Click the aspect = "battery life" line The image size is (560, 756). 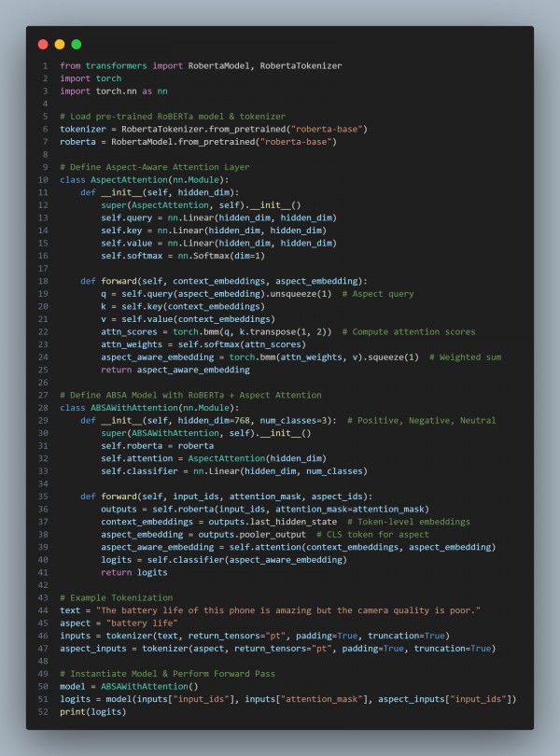(x=105, y=623)
